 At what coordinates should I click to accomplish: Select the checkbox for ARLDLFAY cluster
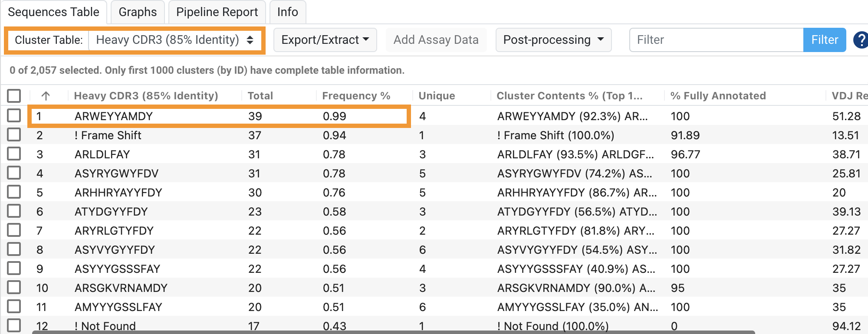click(x=14, y=154)
